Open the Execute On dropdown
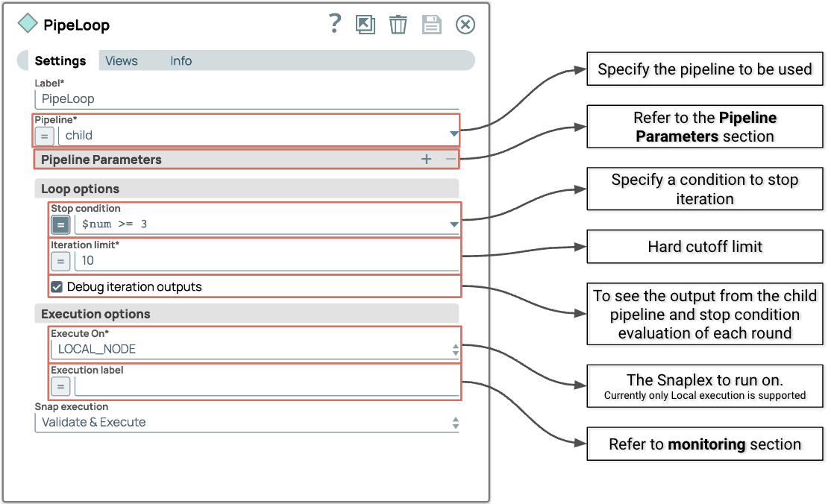Viewport: 831px width, 504px height. click(455, 349)
